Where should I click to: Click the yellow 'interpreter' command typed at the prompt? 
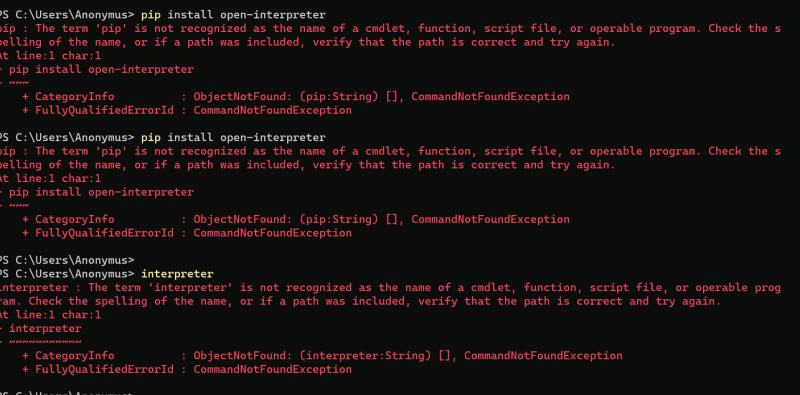click(177, 274)
